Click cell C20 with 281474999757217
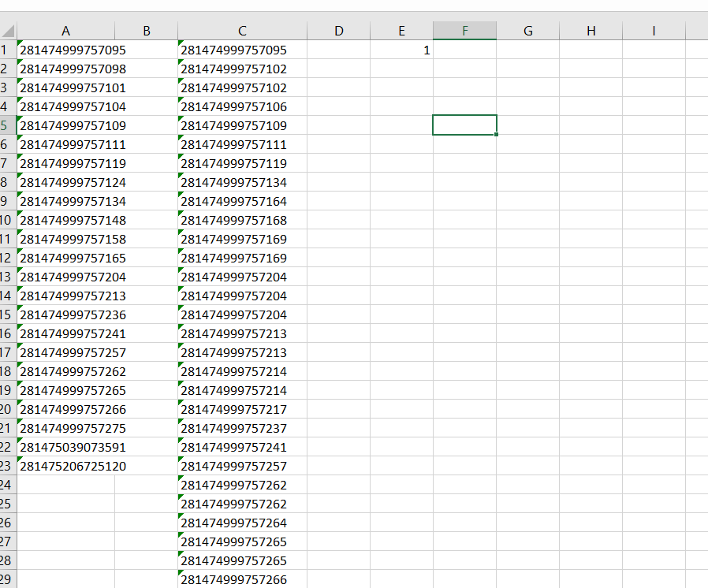The image size is (708, 588). click(x=243, y=409)
